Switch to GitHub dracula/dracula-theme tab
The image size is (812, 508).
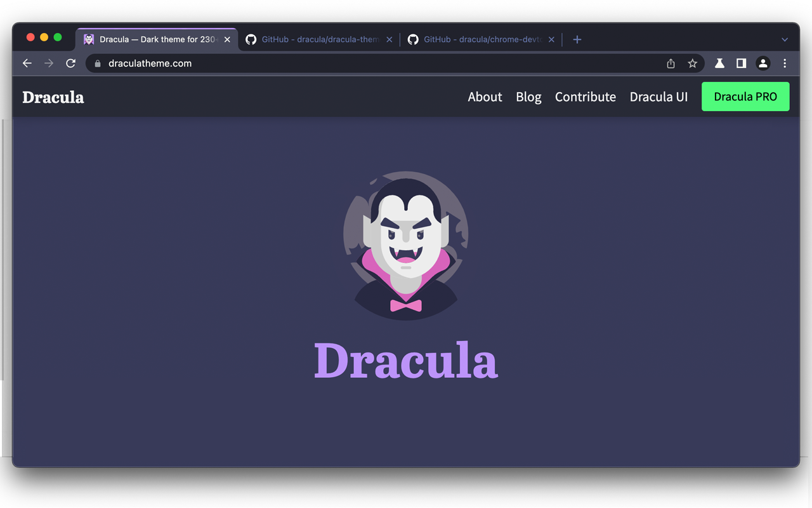pyautogui.click(x=319, y=39)
